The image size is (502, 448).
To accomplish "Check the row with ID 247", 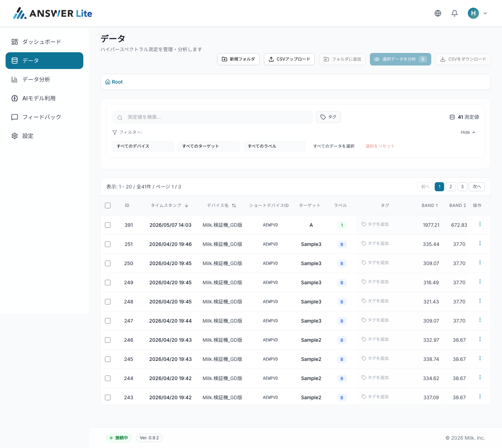I will tap(108, 321).
